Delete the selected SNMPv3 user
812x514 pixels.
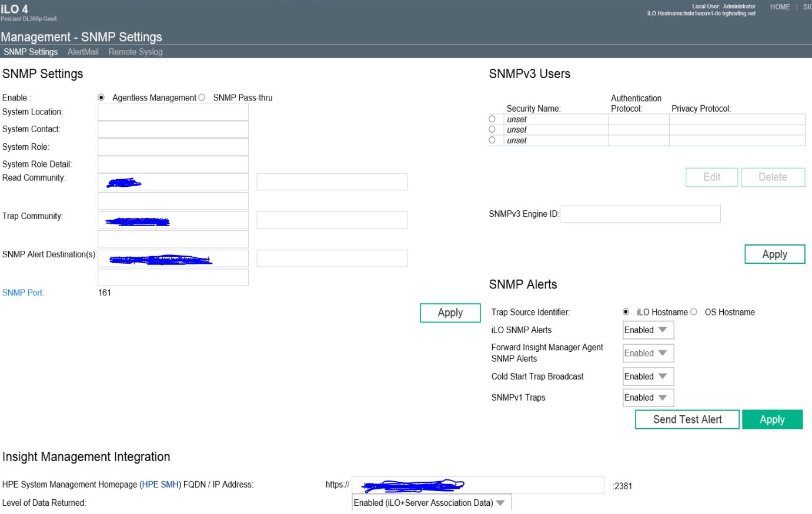pos(773,177)
